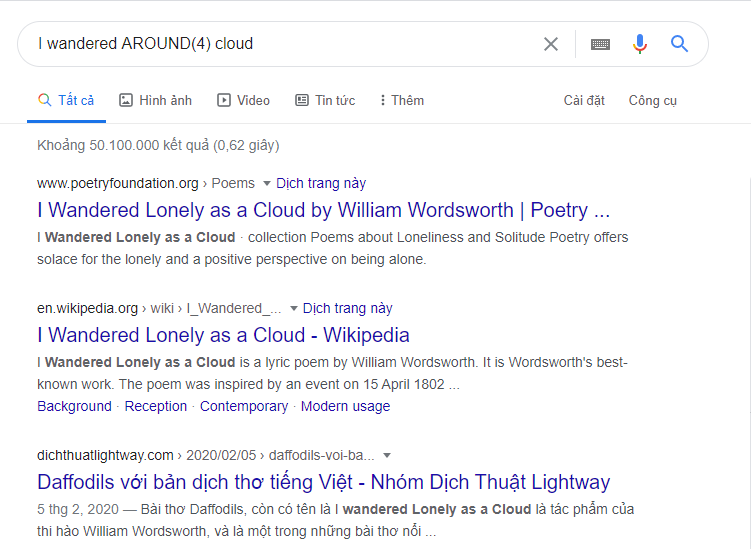Submit search with the magnifying glass icon
The height and width of the screenshot is (549, 751).
pyautogui.click(x=679, y=44)
